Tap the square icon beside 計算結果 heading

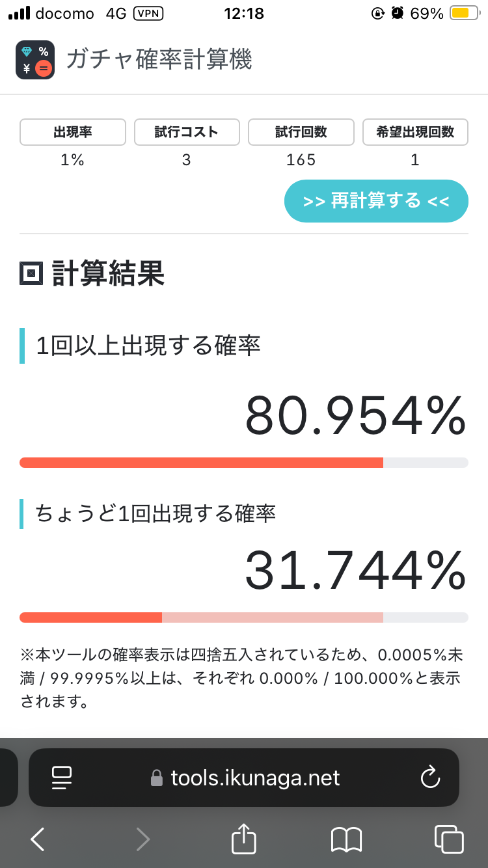pos(31,274)
